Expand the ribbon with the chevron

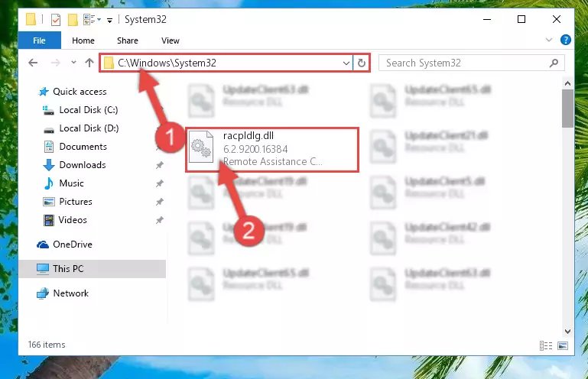(549, 40)
